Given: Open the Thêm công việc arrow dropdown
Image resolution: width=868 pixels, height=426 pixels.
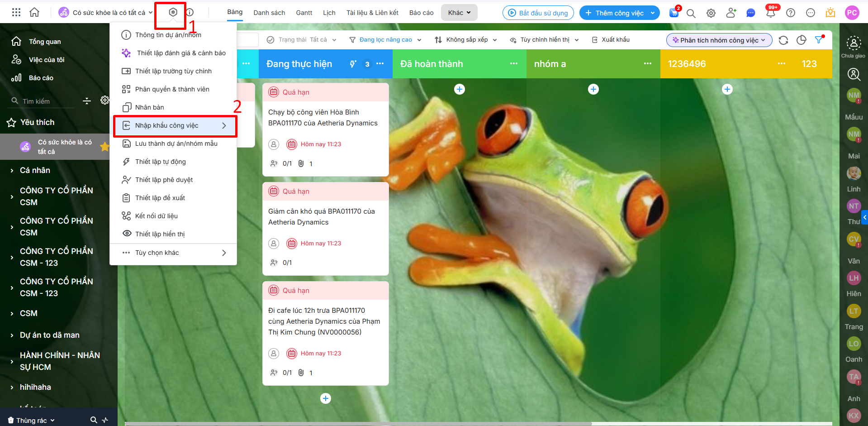Looking at the screenshot, I should pyautogui.click(x=653, y=13).
